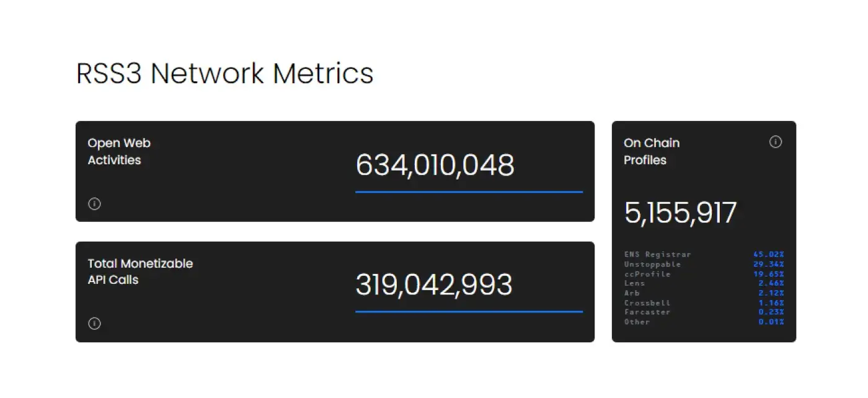This screenshot has width=868, height=398.
Task: Click the info icon in Total Monetizable API Calls card
Action: pyautogui.click(x=94, y=323)
